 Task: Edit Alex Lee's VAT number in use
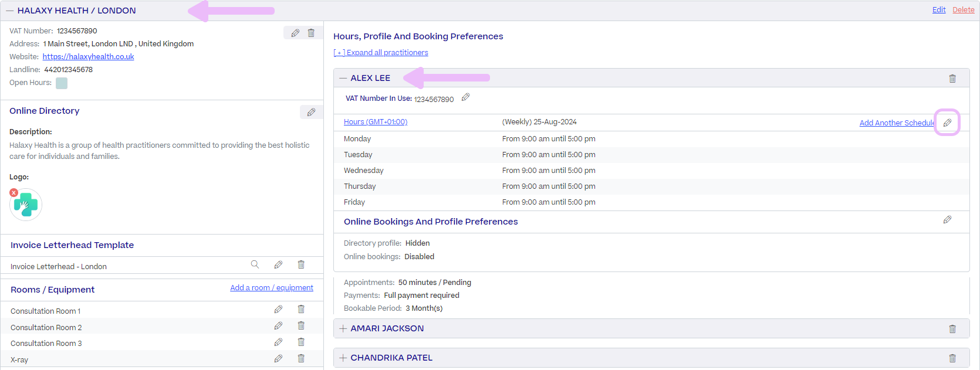point(465,97)
